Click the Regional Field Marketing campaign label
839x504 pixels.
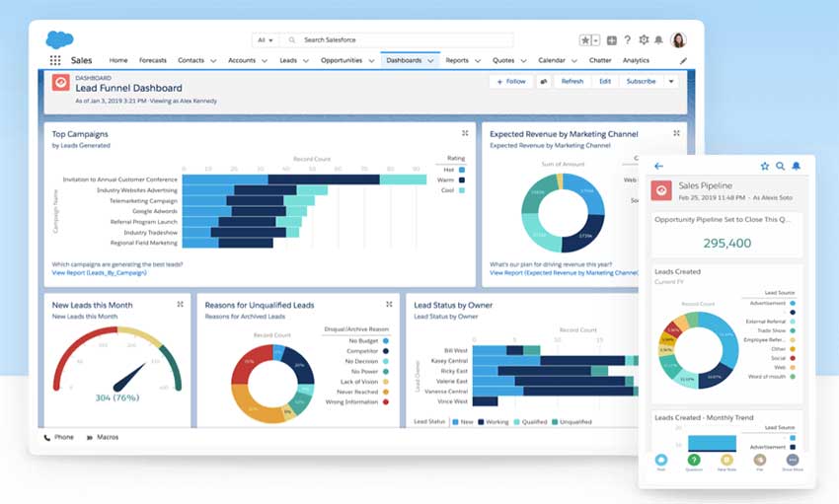(x=143, y=243)
